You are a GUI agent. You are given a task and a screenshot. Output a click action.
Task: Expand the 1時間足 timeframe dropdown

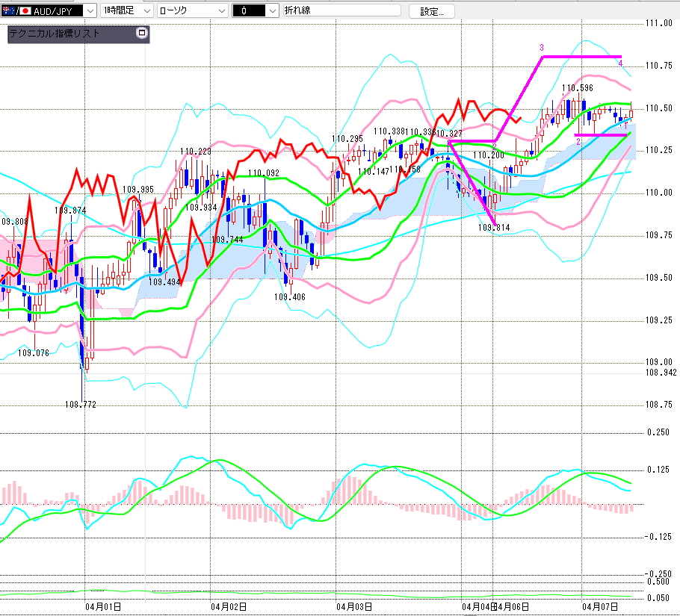[x=146, y=10]
